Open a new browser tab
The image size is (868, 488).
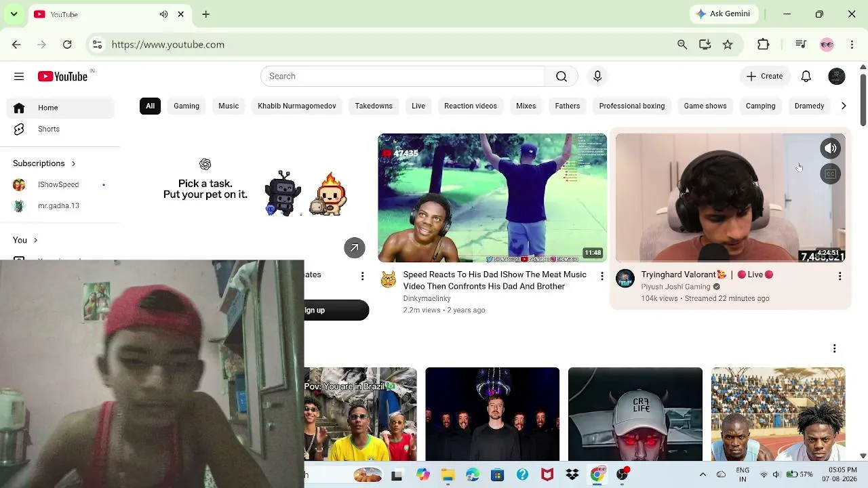206,14
